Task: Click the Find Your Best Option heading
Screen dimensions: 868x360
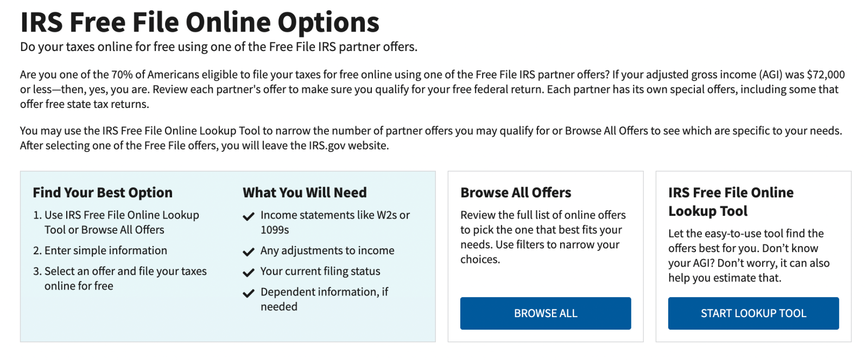Action: click(103, 192)
